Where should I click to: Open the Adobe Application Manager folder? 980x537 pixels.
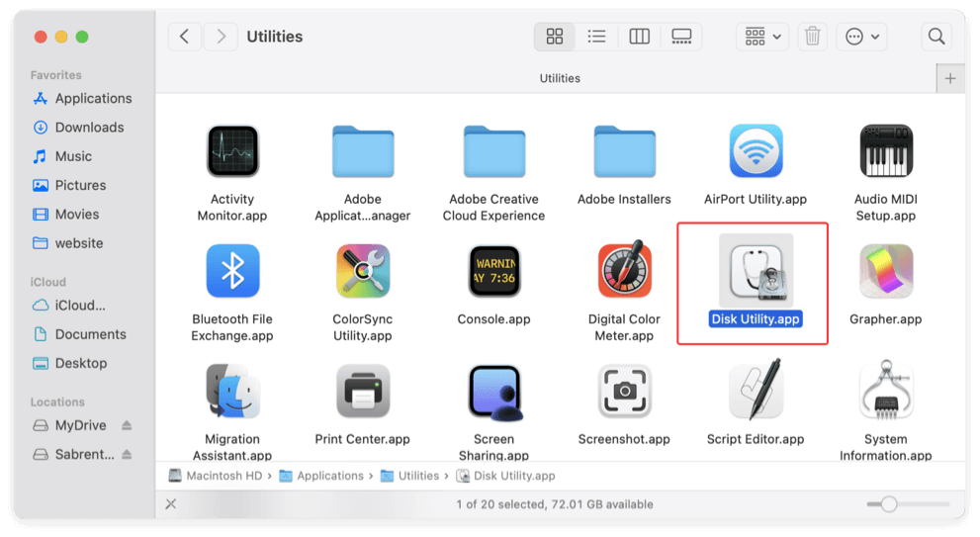(x=363, y=151)
